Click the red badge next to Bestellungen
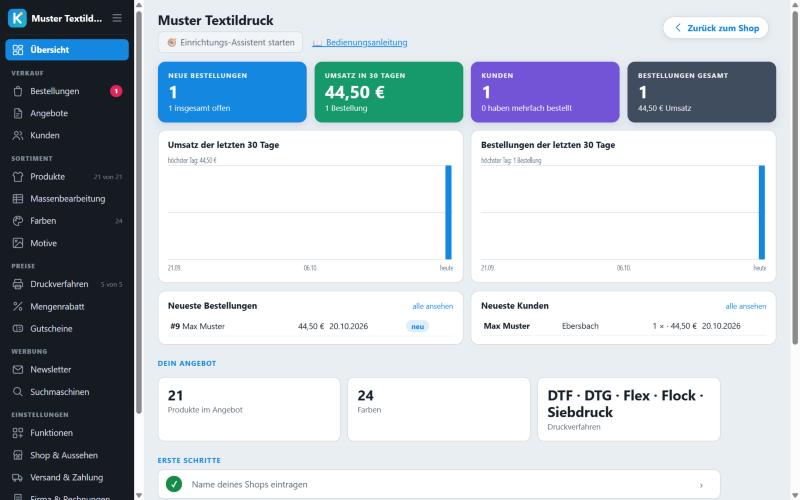Image resolution: width=800 pixels, height=500 pixels. (x=116, y=91)
